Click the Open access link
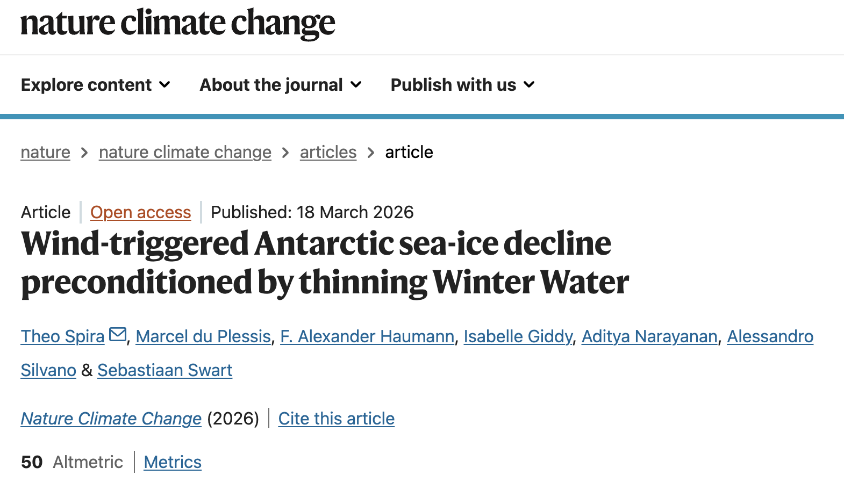The image size is (844, 504). coord(140,213)
